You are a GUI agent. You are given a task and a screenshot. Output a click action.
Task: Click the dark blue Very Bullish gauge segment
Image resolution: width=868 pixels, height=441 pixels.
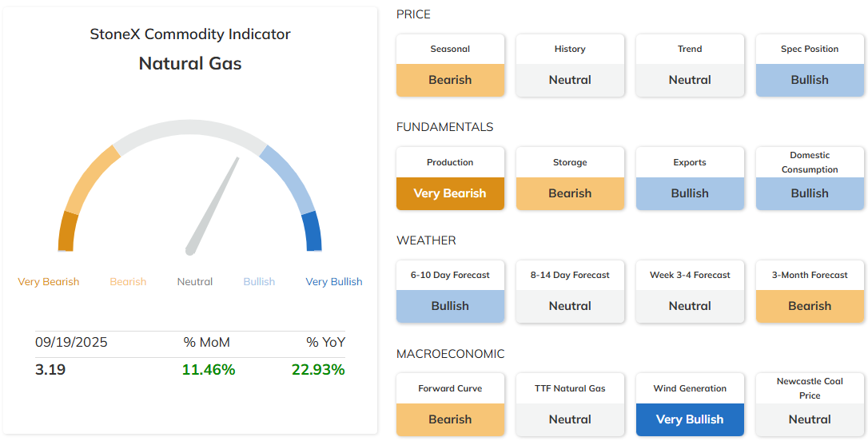(313, 232)
